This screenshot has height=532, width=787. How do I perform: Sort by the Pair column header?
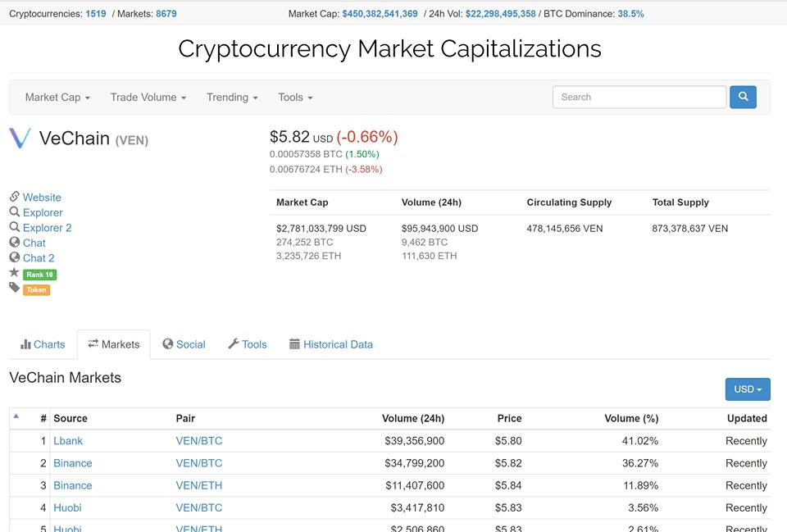coord(185,418)
